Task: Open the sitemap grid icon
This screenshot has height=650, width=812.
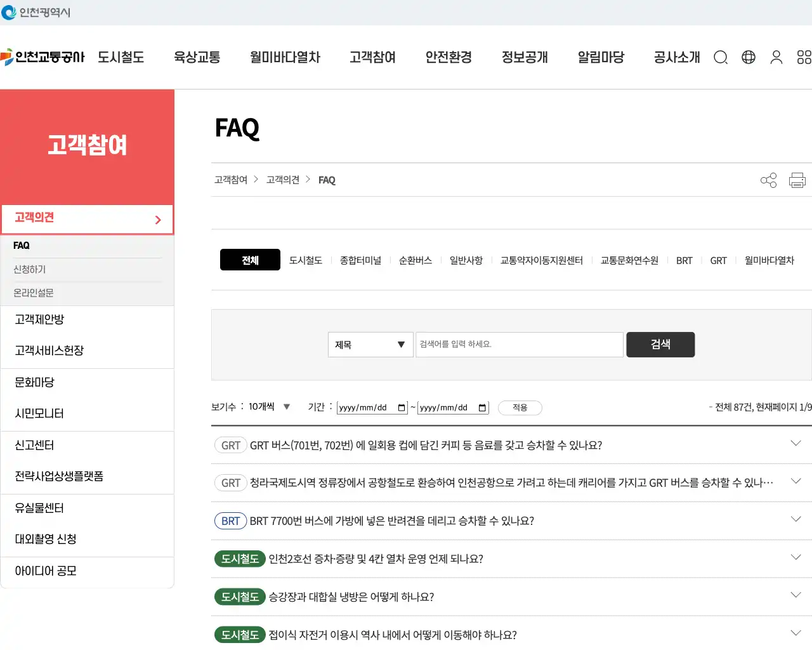Action: 804,58
